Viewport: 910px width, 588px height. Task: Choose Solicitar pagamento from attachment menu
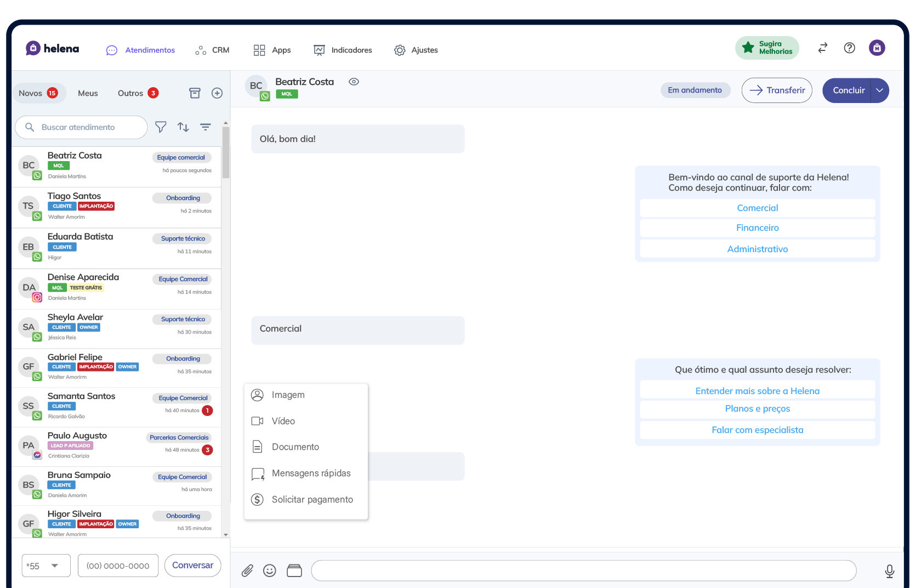click(x=306, y=500)
